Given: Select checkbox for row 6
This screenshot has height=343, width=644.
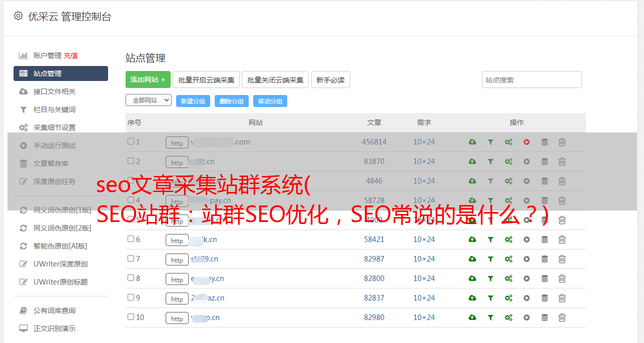Looking at the screenshot, I should pyautogui.click(x=131, y=239).
